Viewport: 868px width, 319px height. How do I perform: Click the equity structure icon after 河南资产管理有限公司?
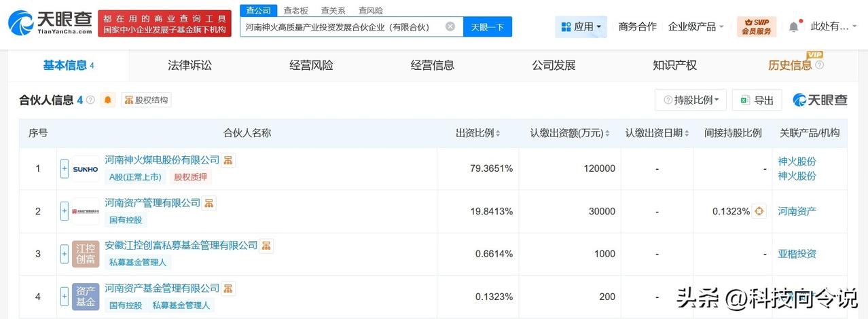tap(209, 203)
